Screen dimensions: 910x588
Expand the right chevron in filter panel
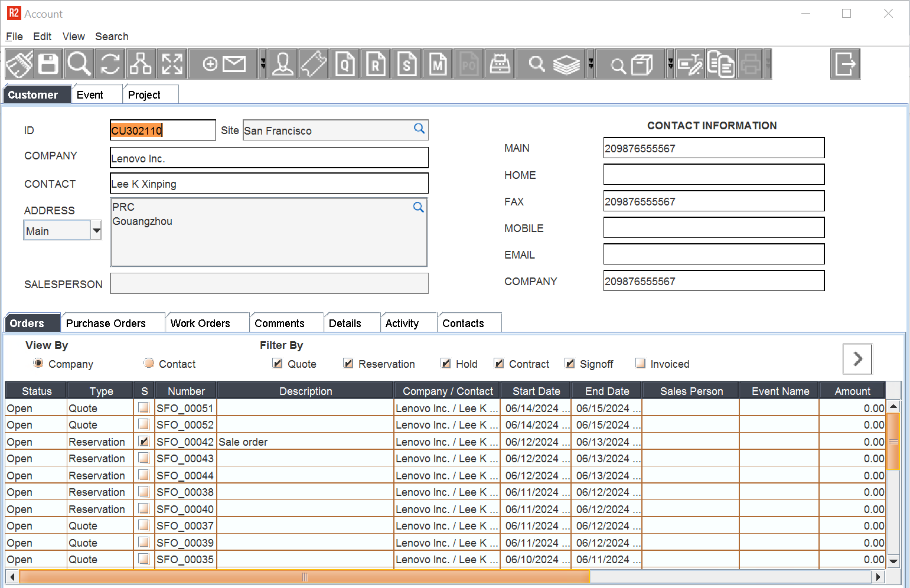pyautogui.click(x=857, y=358)
